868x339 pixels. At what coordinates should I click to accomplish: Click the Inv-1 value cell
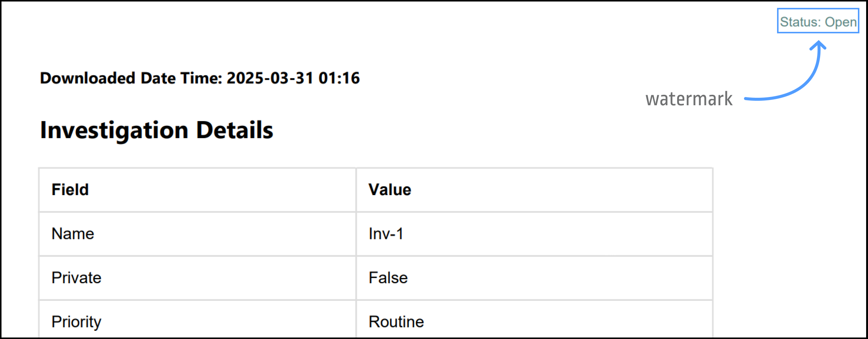pos(386,234)
